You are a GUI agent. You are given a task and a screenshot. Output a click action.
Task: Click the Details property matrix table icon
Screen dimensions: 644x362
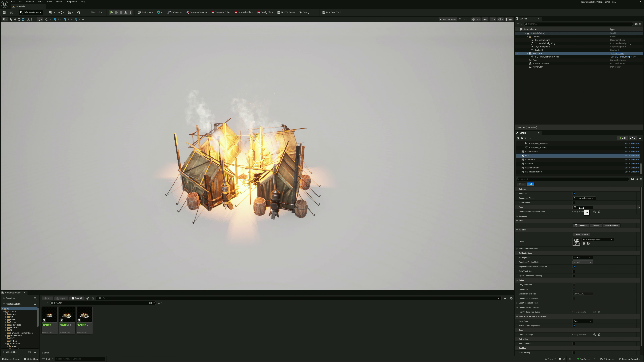pos(632,179)
